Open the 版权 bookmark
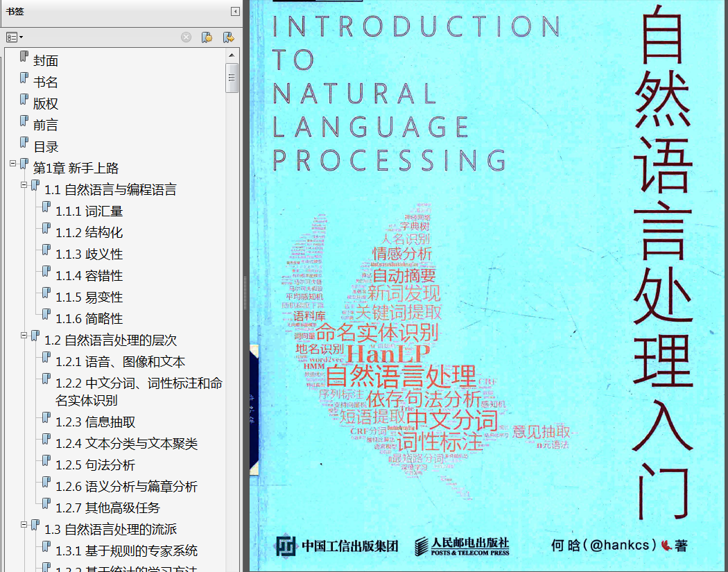 point(46,103)
